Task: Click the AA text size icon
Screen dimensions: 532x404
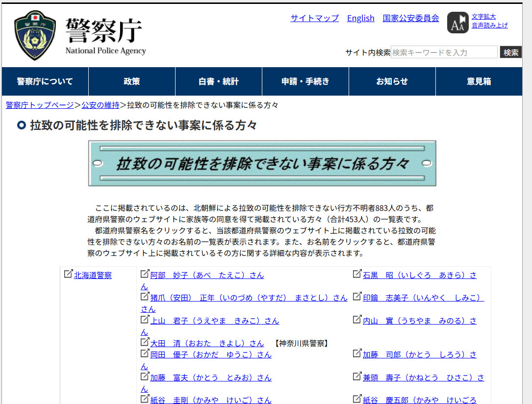Action: [457, 23]
